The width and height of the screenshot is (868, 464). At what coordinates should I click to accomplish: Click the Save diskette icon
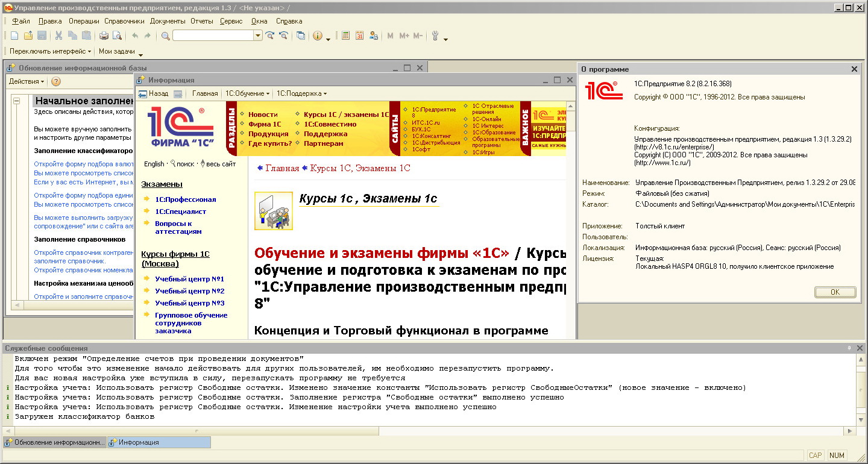42,36
